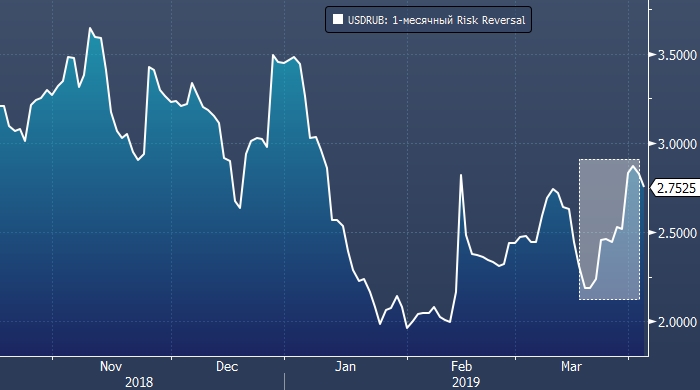The height and width of the screenshot is (390, 700).
Task: Click the 2.5000 y-axis label
Action: point(677,233)
